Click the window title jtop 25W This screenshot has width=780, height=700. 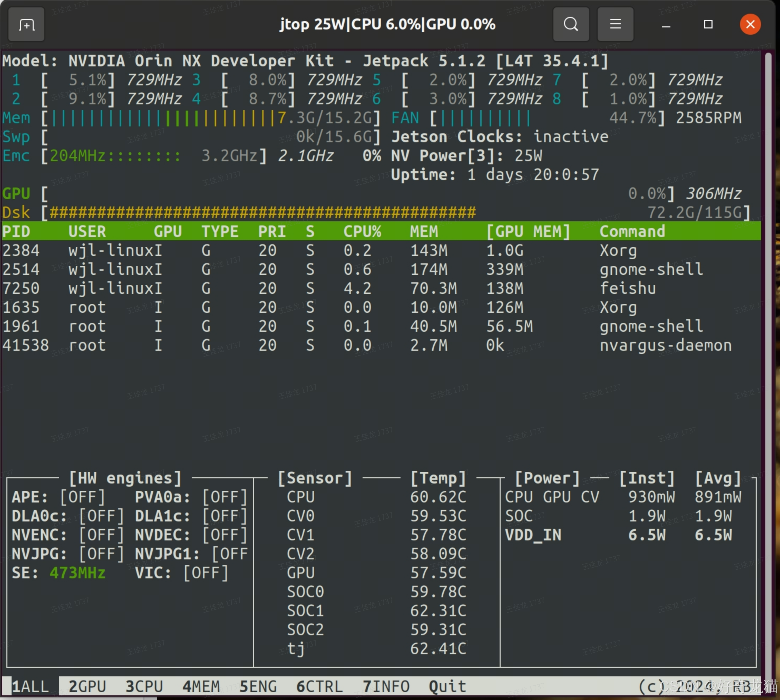point(388,24)
